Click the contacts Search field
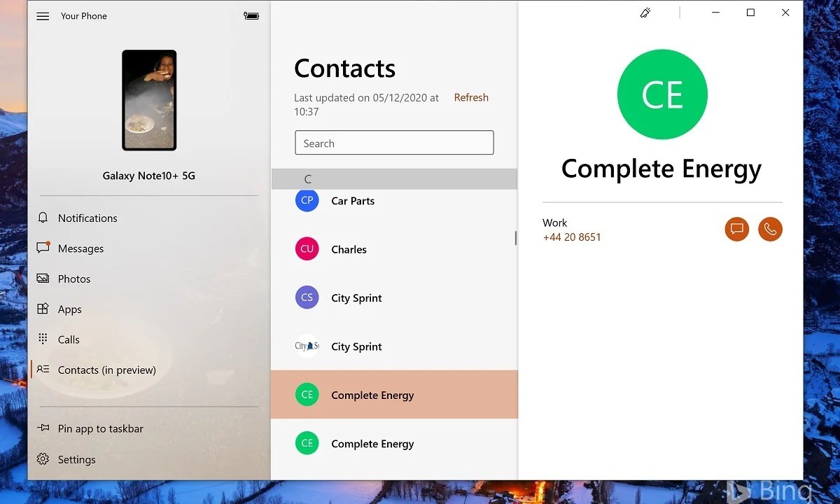Viewport: 840px width, 504px height. click(x=394, y=143)
